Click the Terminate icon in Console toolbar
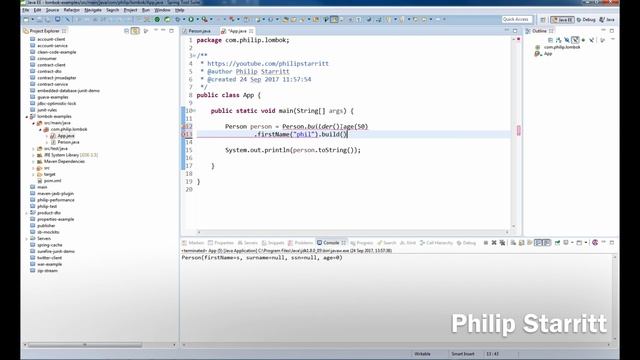This screenshot has width=640, height=360. tap(486, 243)
